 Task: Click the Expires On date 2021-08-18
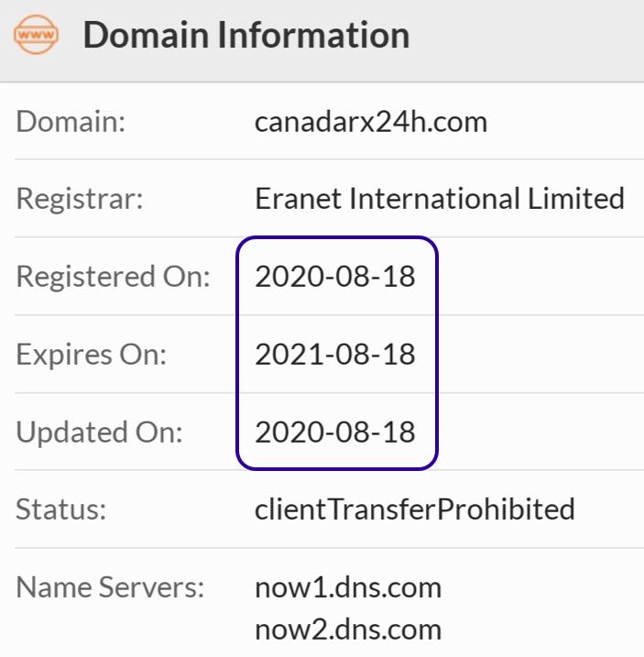click(335, 354)
